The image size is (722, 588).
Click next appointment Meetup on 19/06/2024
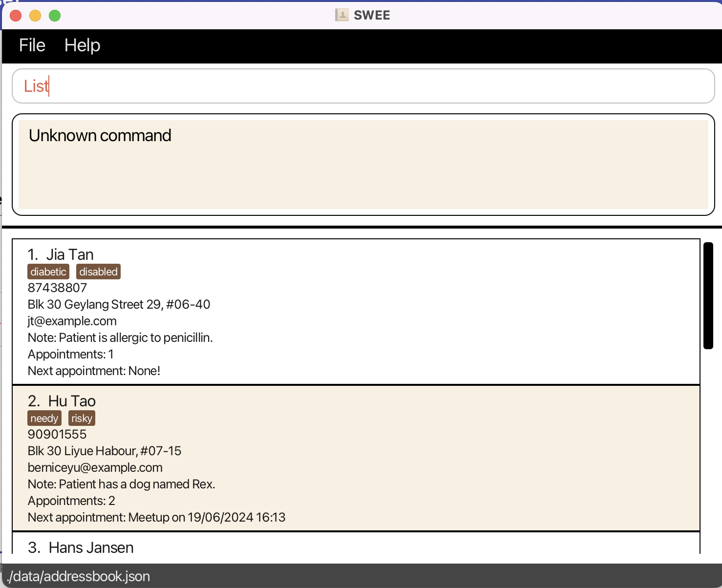click(x=156, y=517)
